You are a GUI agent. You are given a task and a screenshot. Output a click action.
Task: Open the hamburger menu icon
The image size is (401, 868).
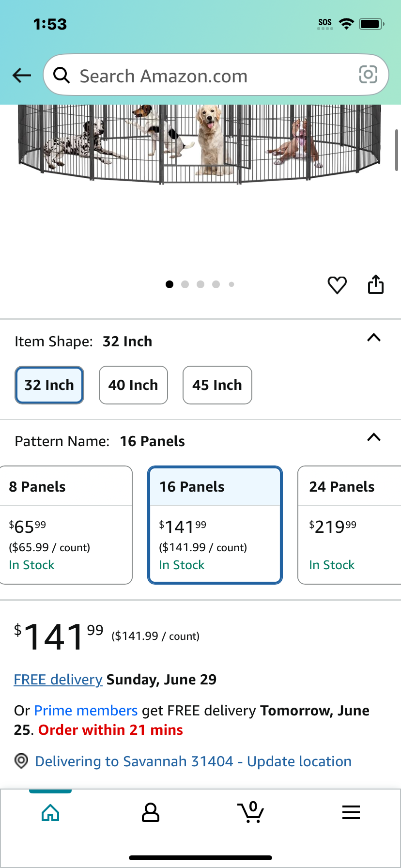351,812
